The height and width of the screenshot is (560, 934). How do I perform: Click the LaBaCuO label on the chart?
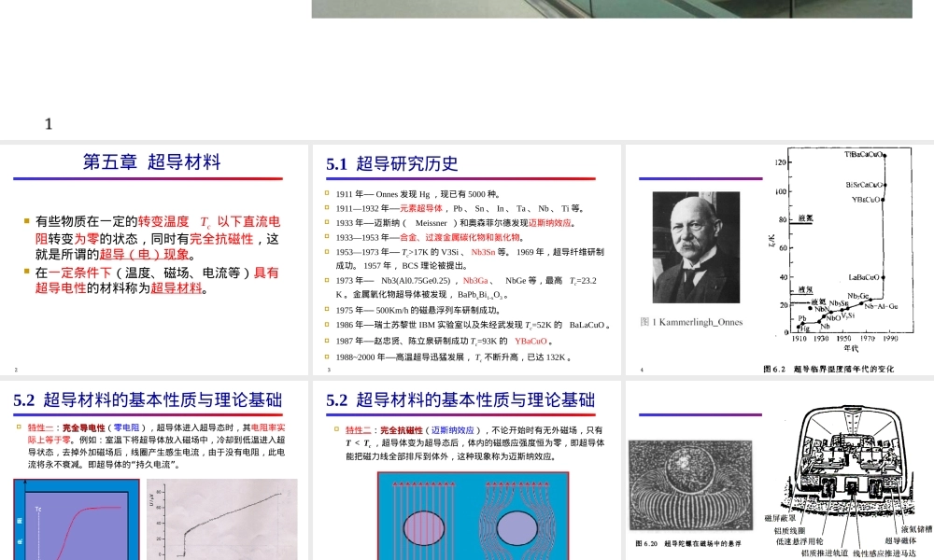864,277
